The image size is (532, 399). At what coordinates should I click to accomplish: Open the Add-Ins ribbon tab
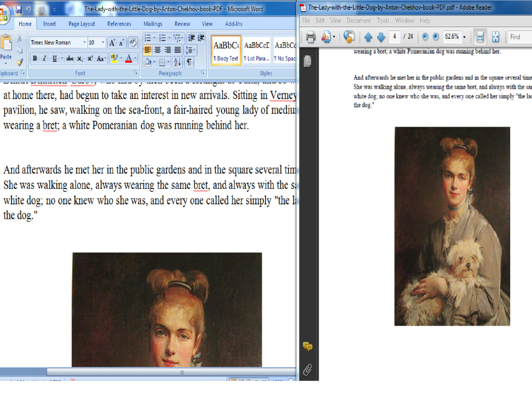234,24
